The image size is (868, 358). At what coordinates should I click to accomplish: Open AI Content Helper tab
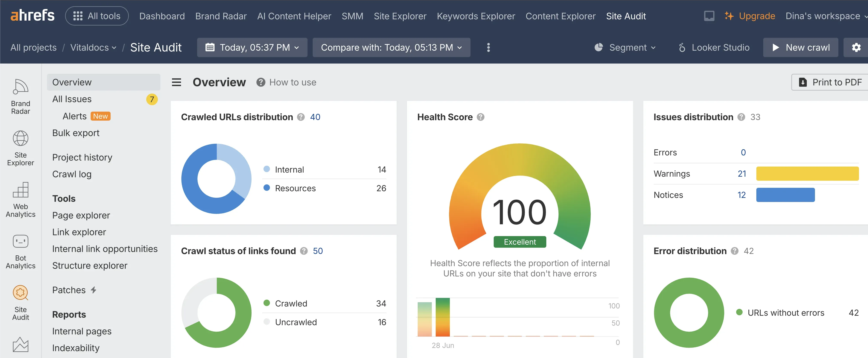click(x=294, y=16)
